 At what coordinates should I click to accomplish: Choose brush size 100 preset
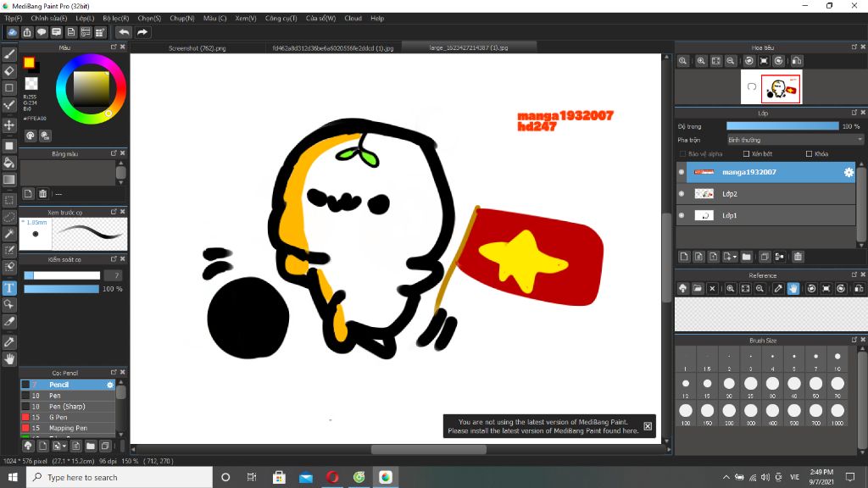point(685,412)
